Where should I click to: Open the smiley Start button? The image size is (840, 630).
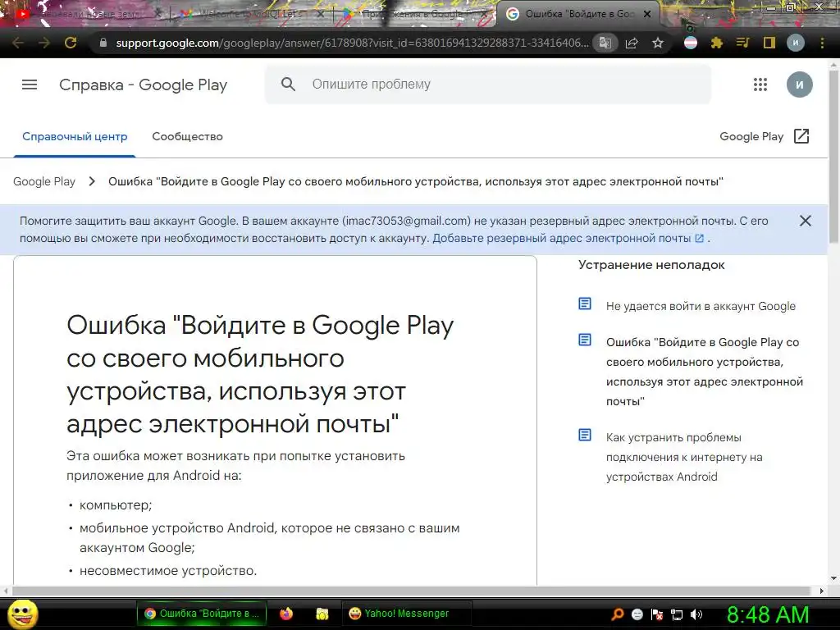[x=21, y=614]
